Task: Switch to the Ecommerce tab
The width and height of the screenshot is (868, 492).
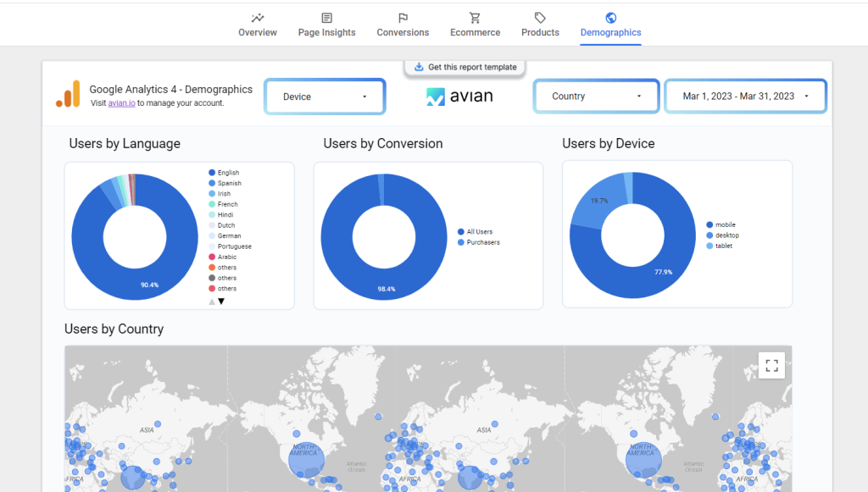Action: pos(475,31)
